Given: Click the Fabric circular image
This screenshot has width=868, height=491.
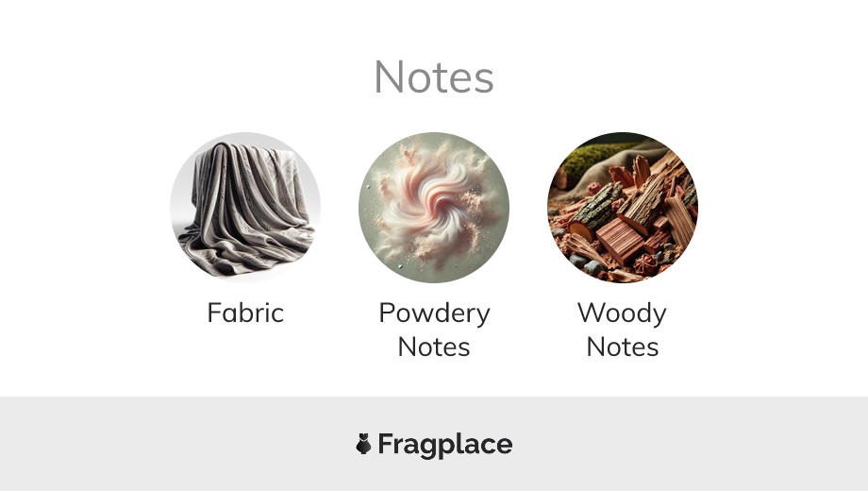Looking at the screenshot, I should 245,208.
